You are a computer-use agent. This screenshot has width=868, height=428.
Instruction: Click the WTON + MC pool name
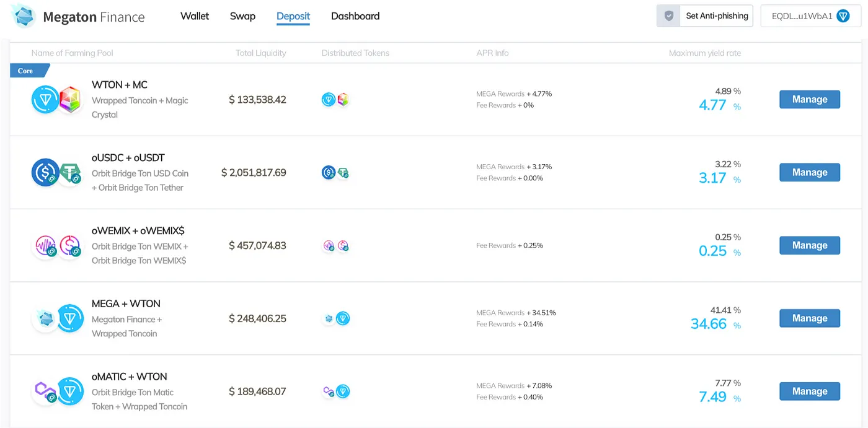click(120, 85)
